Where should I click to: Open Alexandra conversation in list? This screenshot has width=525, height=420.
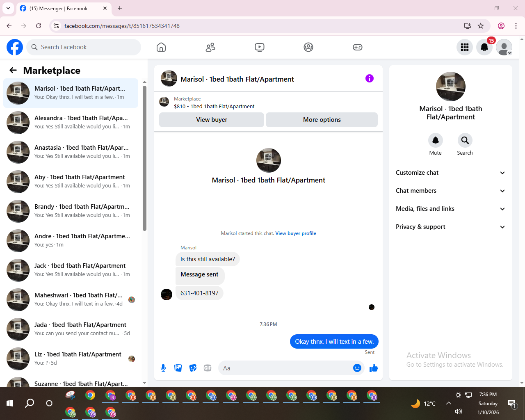point(71,123)
